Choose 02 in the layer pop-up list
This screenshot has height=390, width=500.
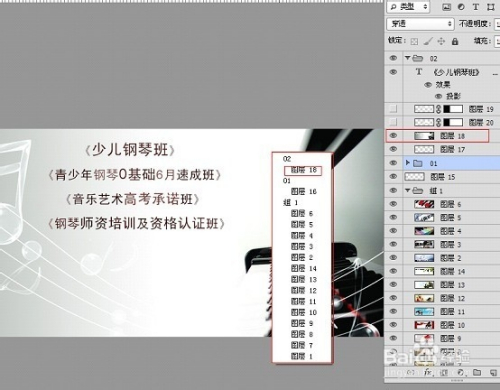pos(287,159)
